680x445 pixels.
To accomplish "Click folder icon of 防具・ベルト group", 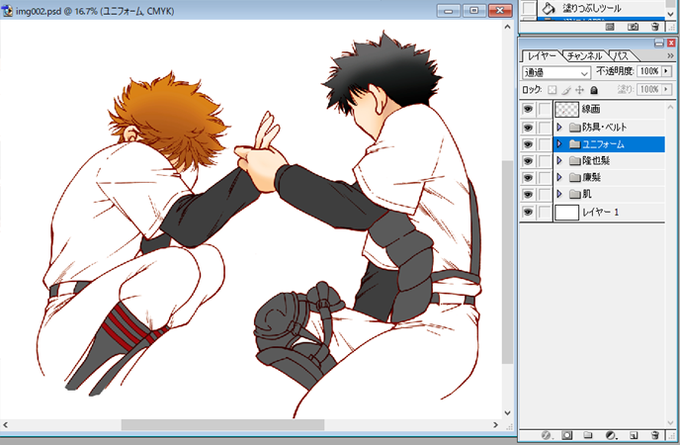I will point(575,127).
